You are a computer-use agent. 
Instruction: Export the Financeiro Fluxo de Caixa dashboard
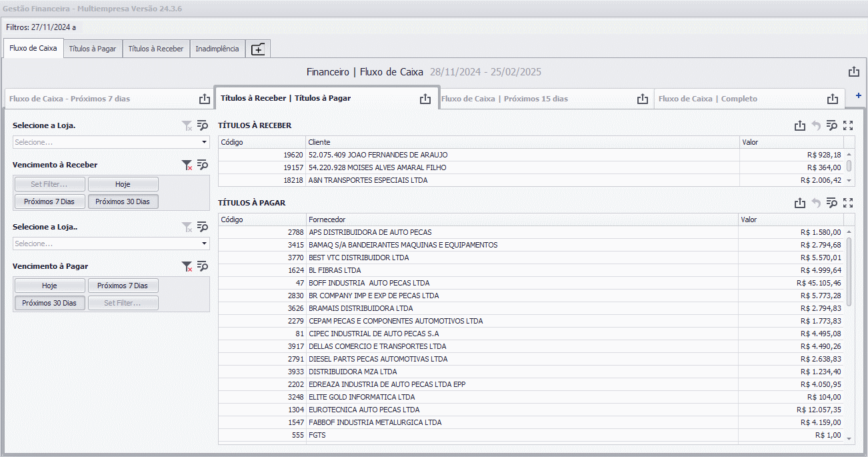[854, 72]
